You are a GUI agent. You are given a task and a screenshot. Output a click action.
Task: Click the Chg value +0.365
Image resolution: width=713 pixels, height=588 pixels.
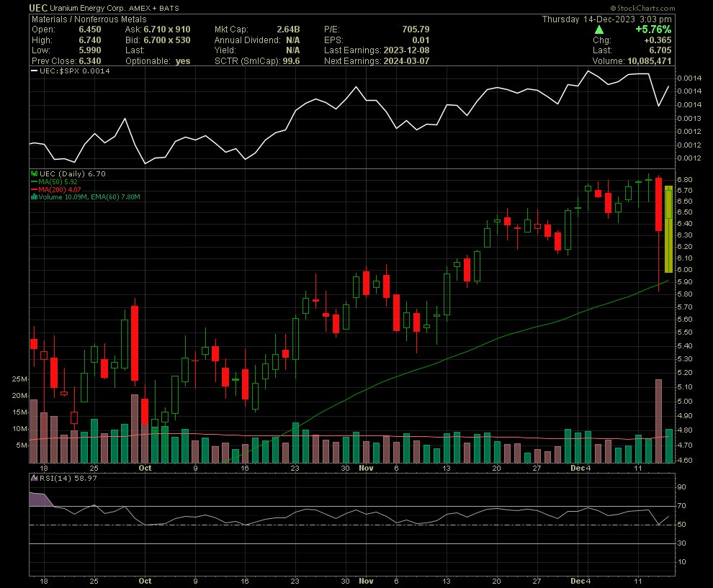658,40
